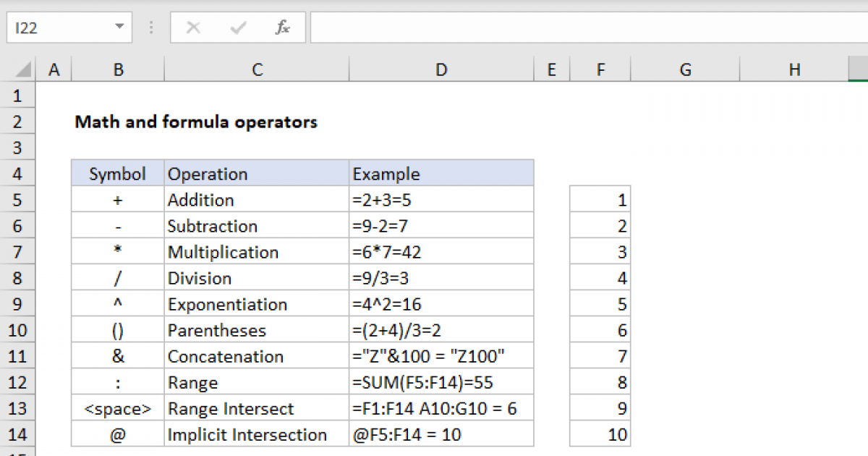Select the column B header
The height and width of the screenshot is (456, 868).
[118, 69]
